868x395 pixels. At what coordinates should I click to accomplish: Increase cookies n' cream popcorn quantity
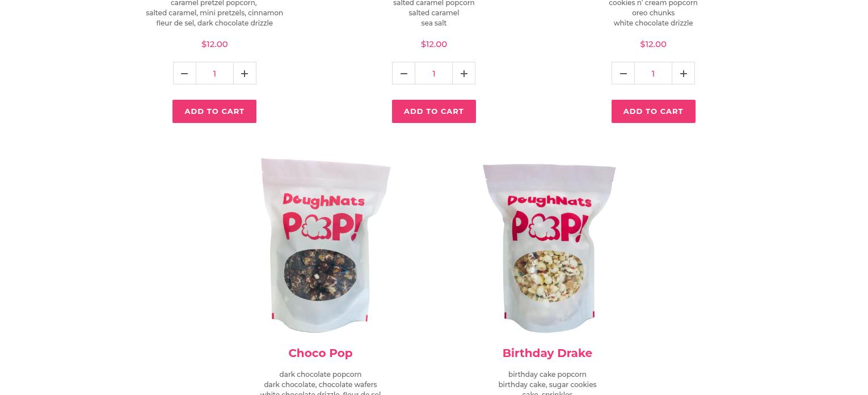(x=683, y=73)
